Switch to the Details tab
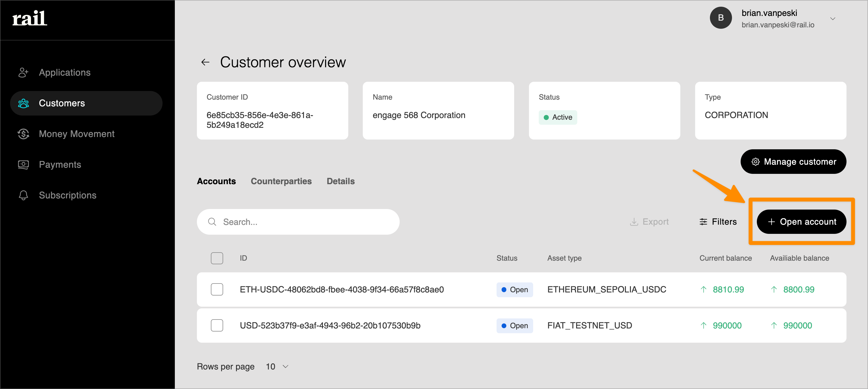This screenshot has height=389, width=868. [x=340, y=181]
